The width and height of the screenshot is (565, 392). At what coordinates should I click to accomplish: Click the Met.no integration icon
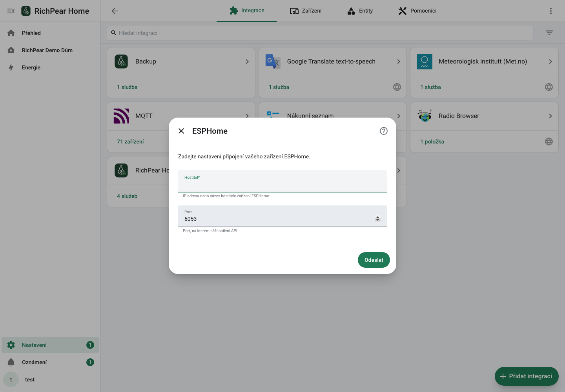[x=425, y=62]
